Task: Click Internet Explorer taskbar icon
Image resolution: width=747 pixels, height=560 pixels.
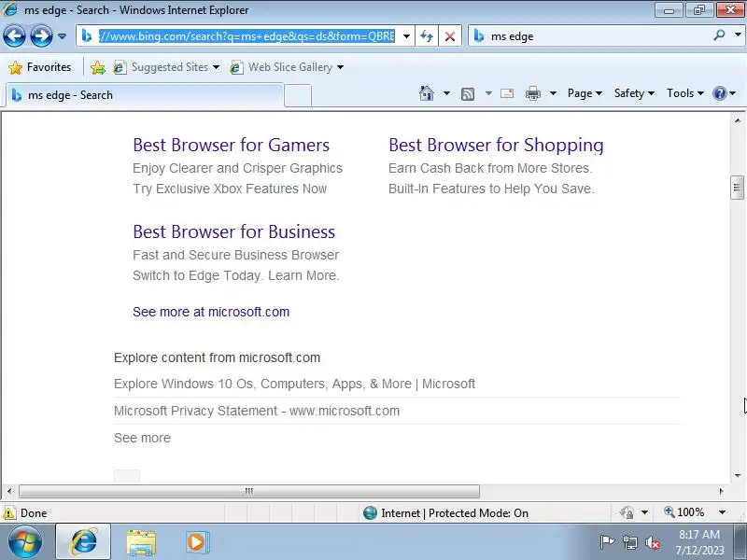Action: (x=83, y=542)
